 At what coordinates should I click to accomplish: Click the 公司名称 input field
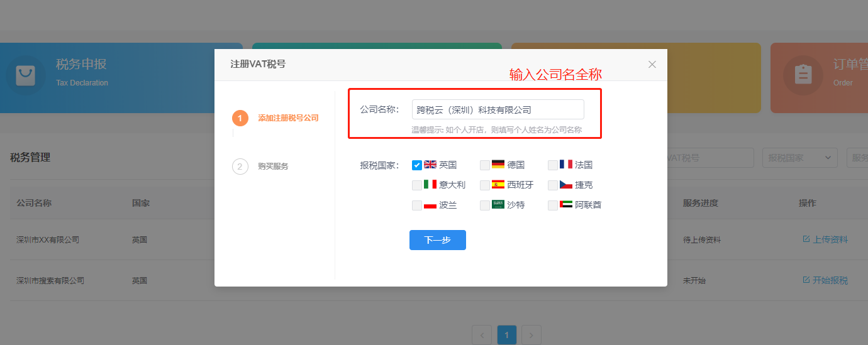498,109
